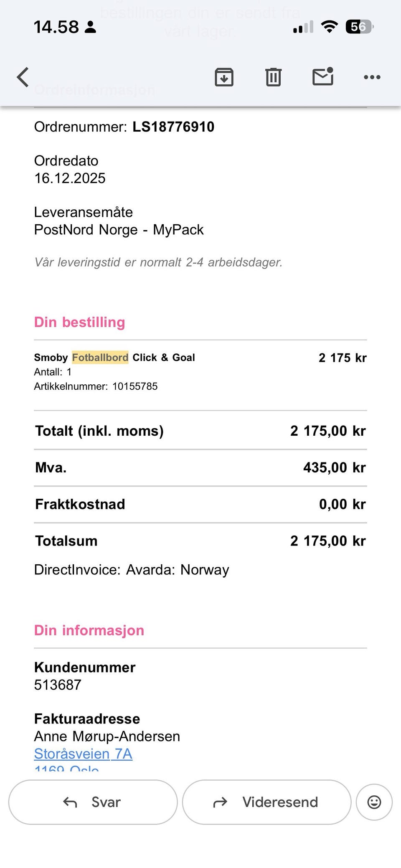Image resolution: width=401 pixels, height=868 pixels.
Task: Tap the highlighted Fotballbord search term
Action: (100, 358)
